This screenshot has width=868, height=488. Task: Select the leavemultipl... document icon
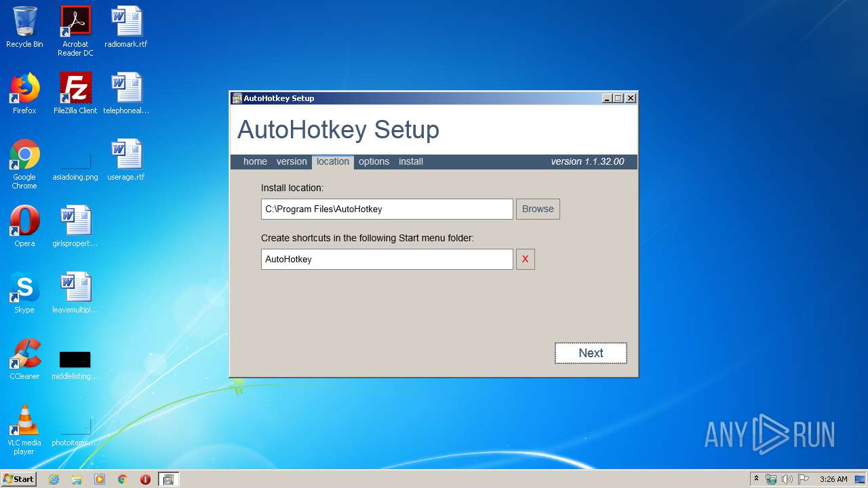pyautogui.click(x=75, y=293)
